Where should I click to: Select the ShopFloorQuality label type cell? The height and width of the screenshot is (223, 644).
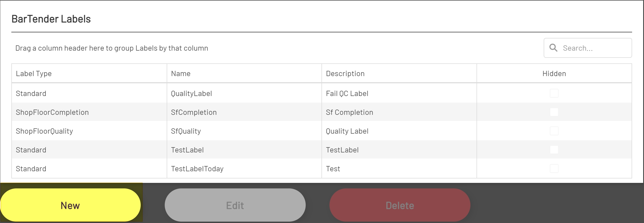point(44,131)
